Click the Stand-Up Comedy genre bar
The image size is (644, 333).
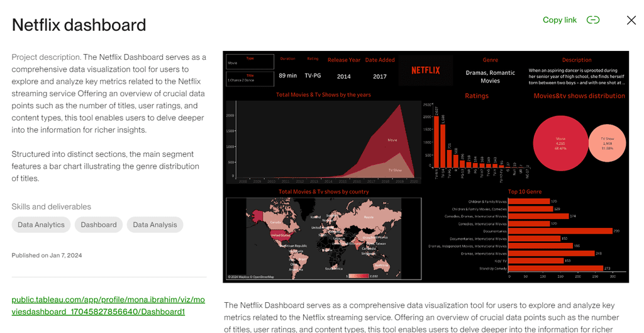coord(556,268)
